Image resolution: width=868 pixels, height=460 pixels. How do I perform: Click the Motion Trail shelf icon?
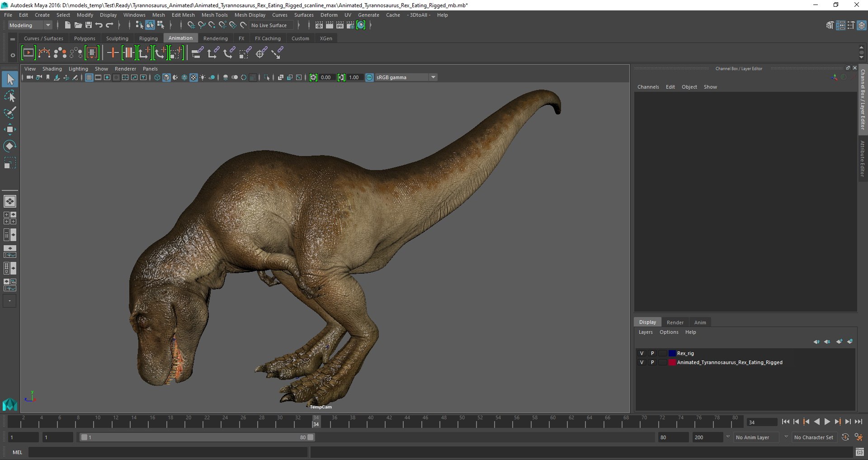44,53
